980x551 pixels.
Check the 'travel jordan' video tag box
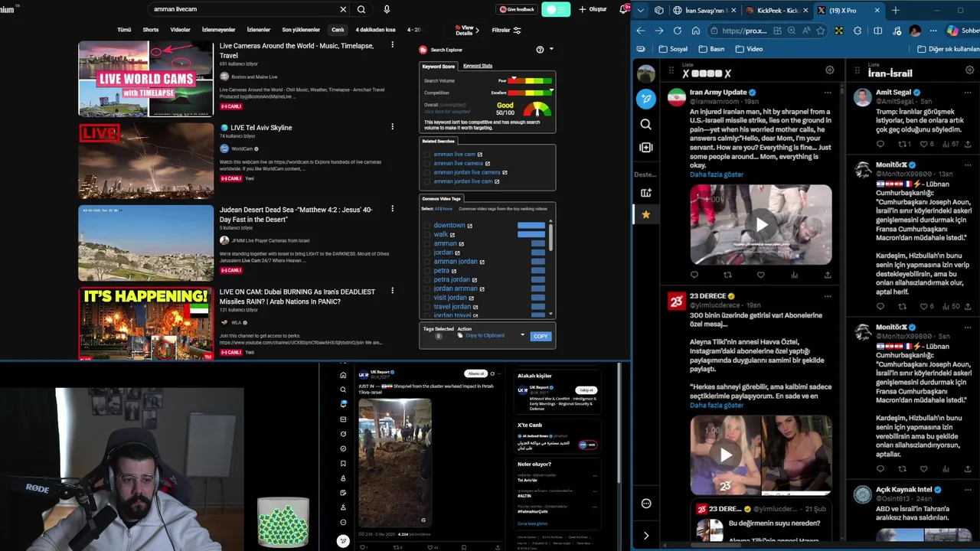pos(427,307)
